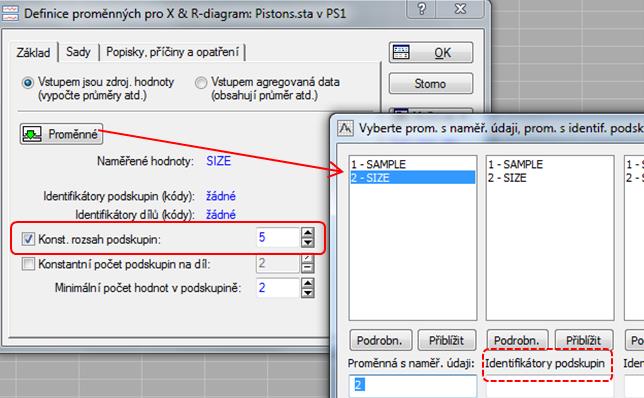The image size is (644, 398).
Task: Click the Proměnné variables button
Action: (61, 134)
